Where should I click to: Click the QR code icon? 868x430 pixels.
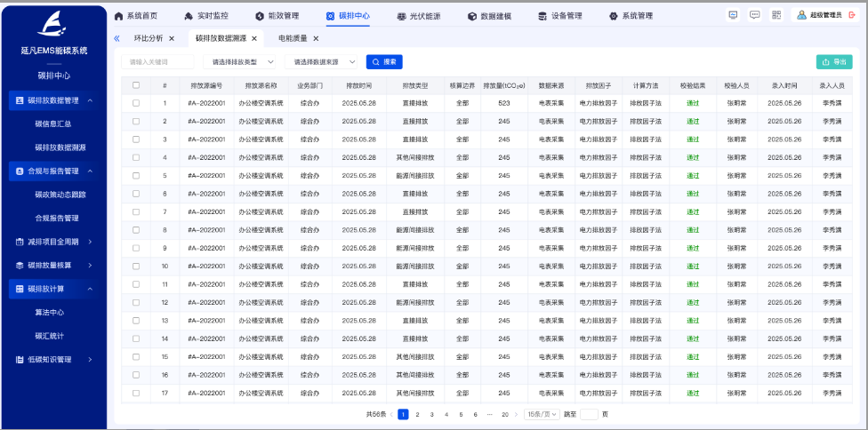pyautogui.click(x=776, y=15)
